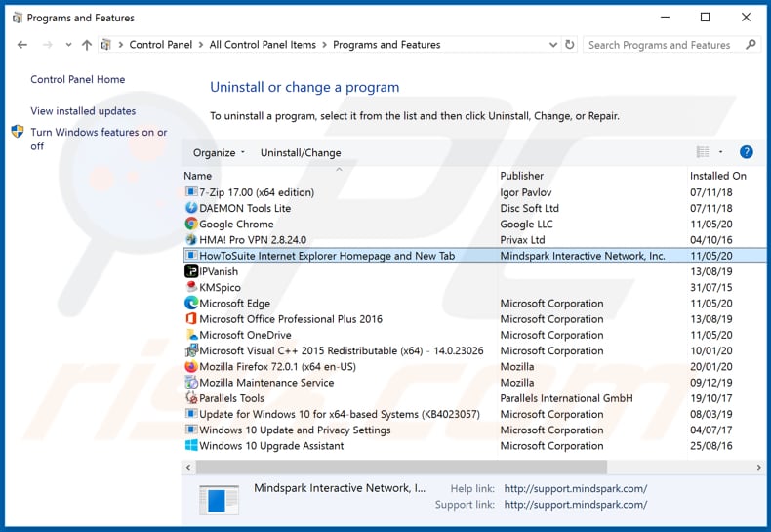771x532 pixels.
Task: Click the scroll left arrow
Action: 188,468
